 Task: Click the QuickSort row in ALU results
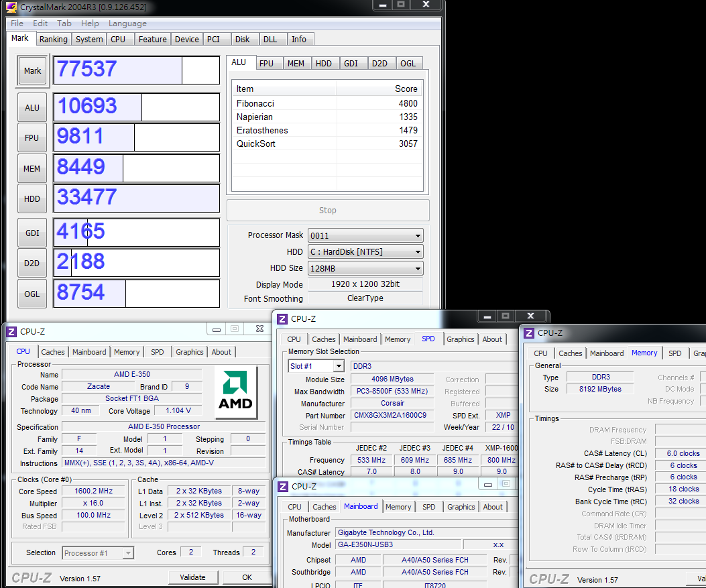(x=327, y=144)
